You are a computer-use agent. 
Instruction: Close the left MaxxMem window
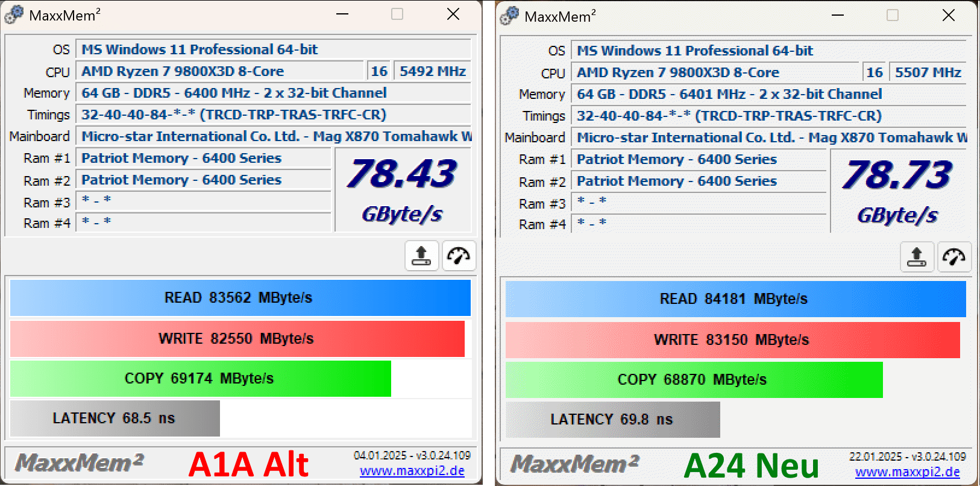click(453, 14)
